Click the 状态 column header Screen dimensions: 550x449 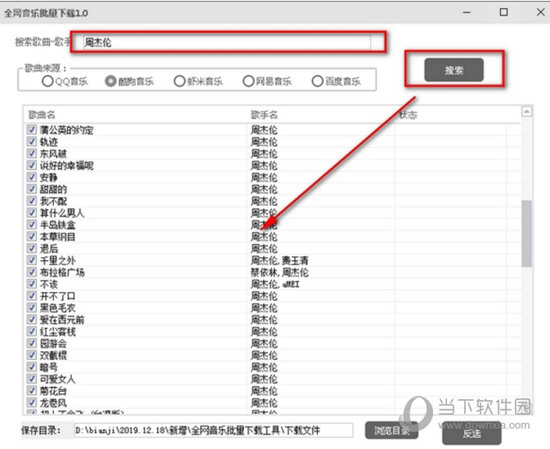408,115
